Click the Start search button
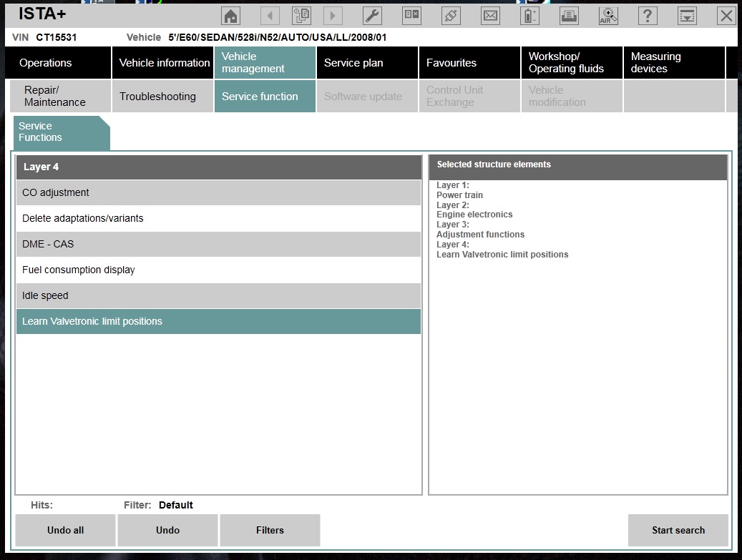This screenshot has height=560, width=742. click(678, 530)
